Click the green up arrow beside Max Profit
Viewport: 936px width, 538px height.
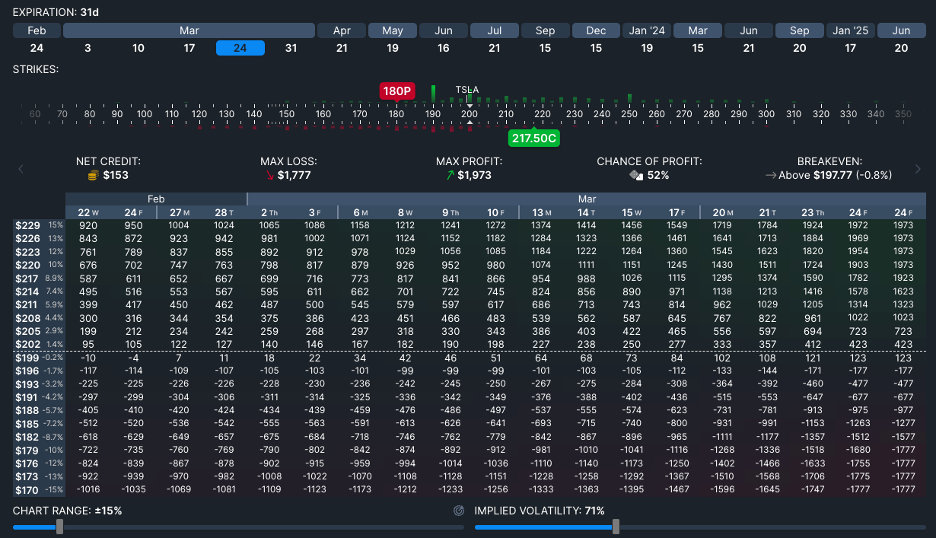(450, 176)
